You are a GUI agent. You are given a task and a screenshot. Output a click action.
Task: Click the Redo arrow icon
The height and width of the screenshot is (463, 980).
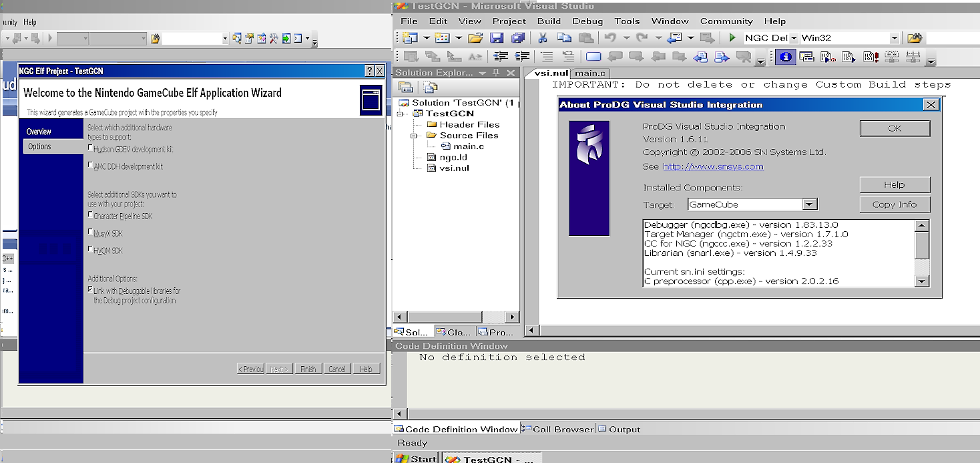point(642,38)
